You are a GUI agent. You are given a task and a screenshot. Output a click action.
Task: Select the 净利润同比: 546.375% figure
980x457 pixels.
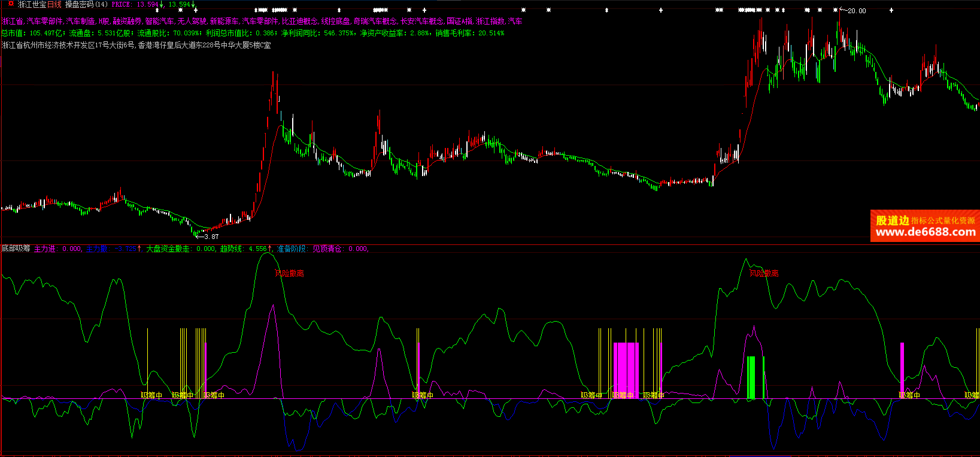[x=317, y=33]
